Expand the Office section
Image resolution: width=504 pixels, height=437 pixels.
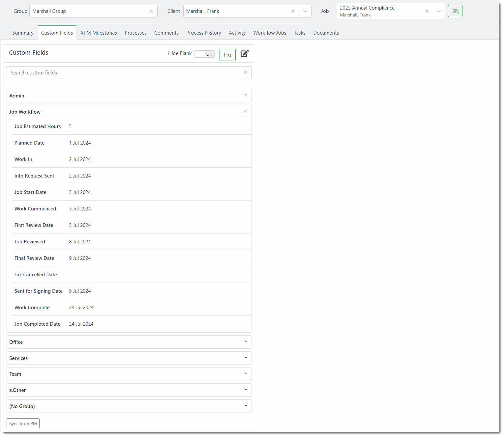(x=129, y=342)
